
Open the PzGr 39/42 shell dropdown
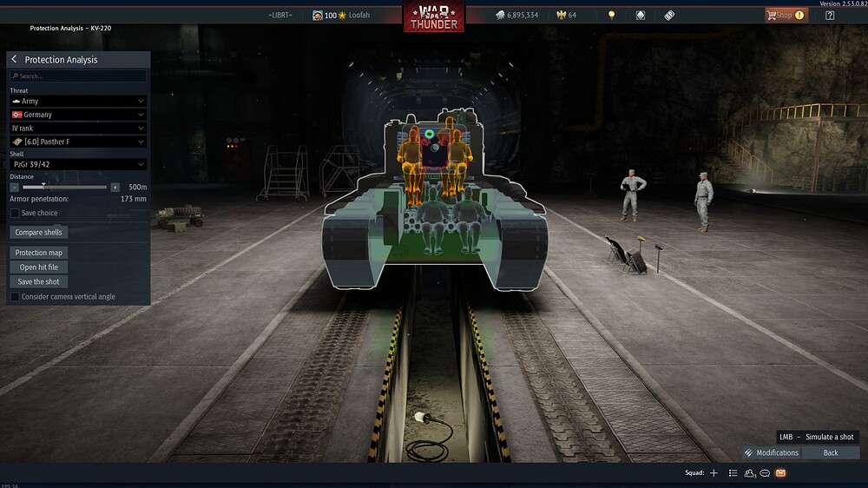point(78,164)
